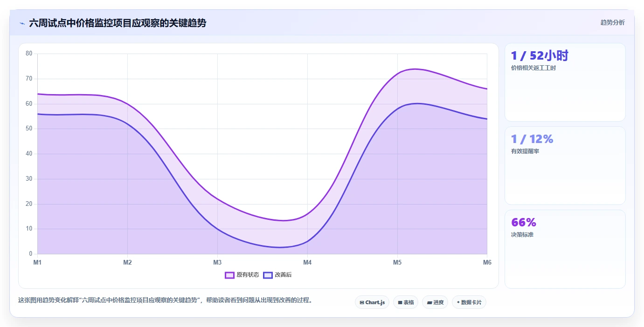Click the trend icon beside the header title
Image resolution: width=644 pixels, height=327 pixels.
(22, 23)
